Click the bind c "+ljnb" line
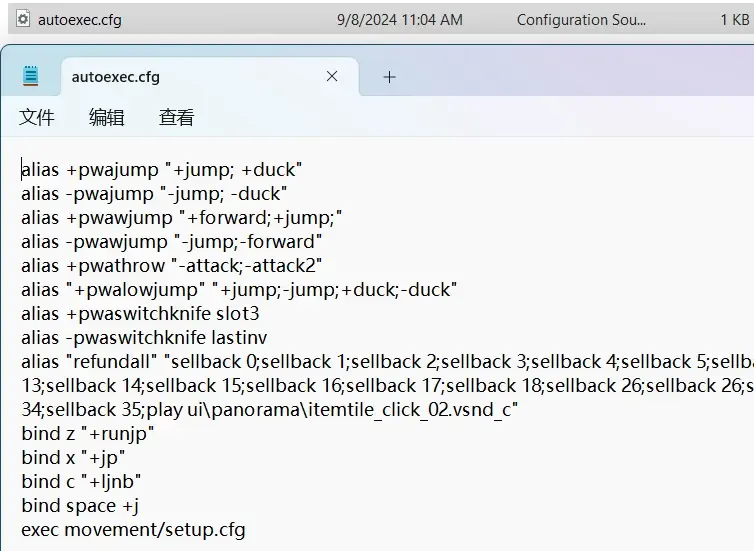754x551 pixels. coord(81,481)
